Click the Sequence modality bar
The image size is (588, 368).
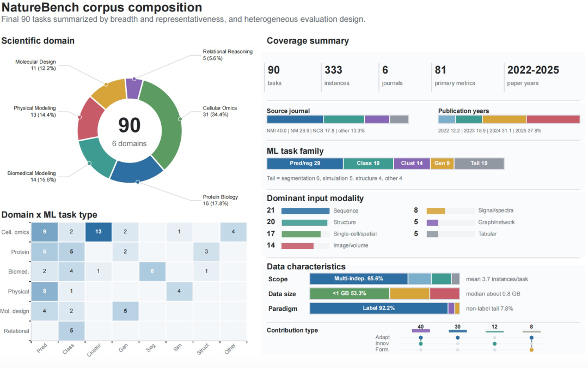click(x=305, y=211)
